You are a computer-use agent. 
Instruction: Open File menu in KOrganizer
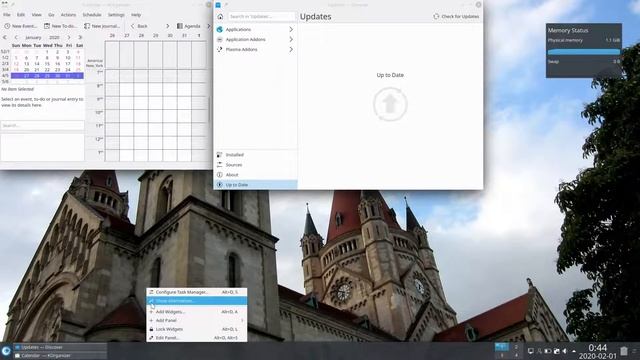click(7, 15)
